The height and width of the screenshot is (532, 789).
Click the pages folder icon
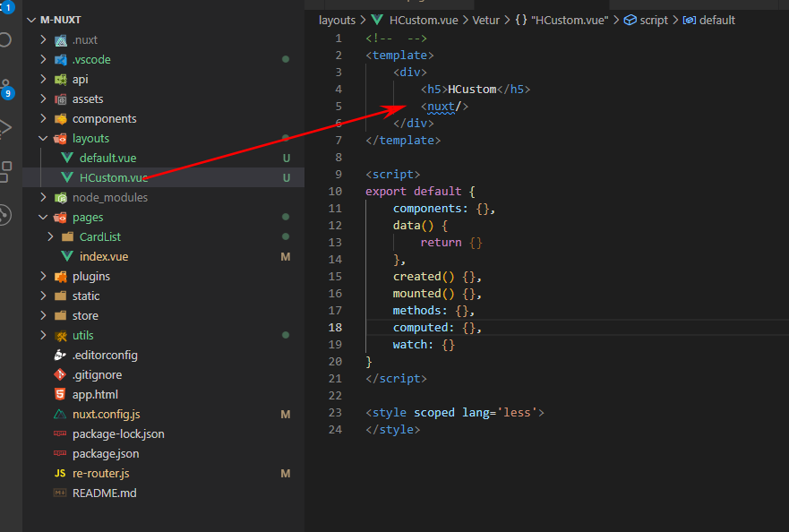(x=60, y=218)
